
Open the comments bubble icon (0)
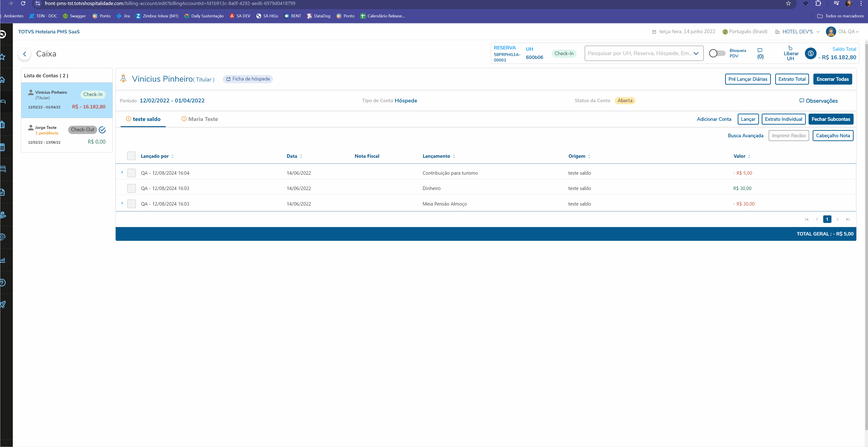(x=760, y=50)
